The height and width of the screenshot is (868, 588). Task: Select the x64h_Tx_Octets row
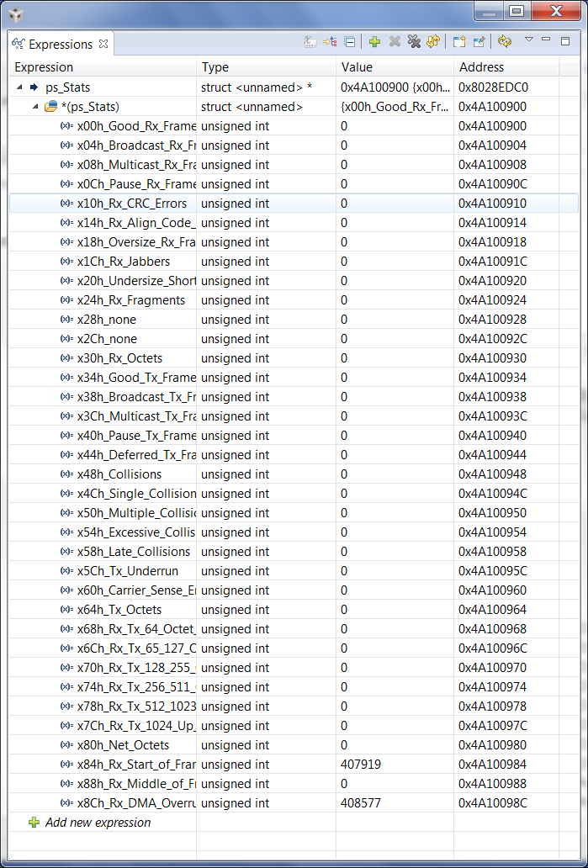294,610
